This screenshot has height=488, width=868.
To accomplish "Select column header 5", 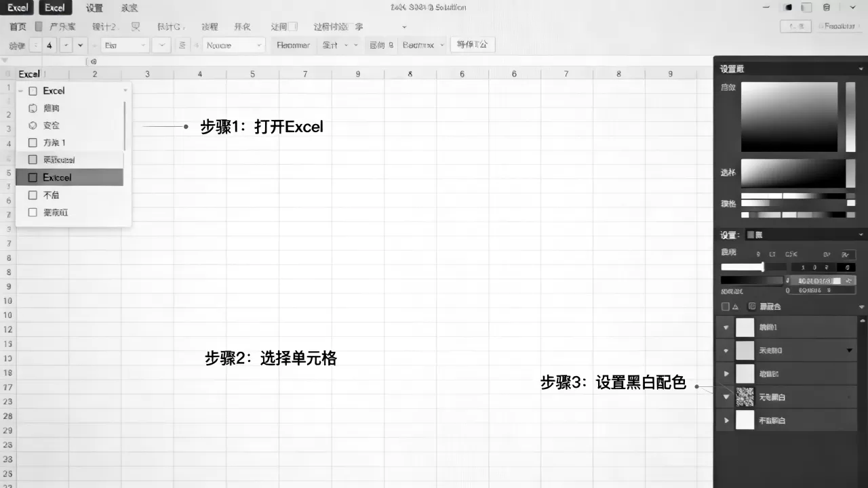I will pos(252,74).
